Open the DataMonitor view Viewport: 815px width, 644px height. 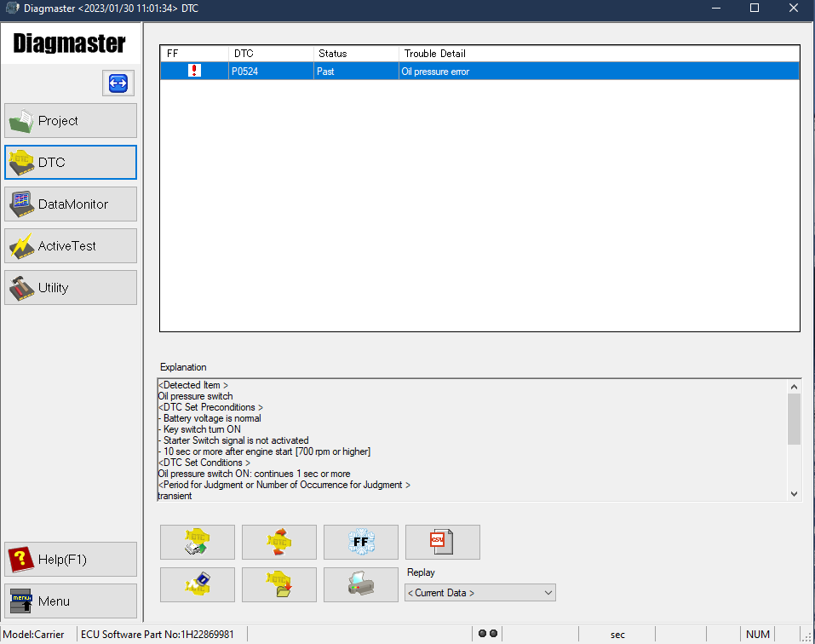[x=71, y=204]
